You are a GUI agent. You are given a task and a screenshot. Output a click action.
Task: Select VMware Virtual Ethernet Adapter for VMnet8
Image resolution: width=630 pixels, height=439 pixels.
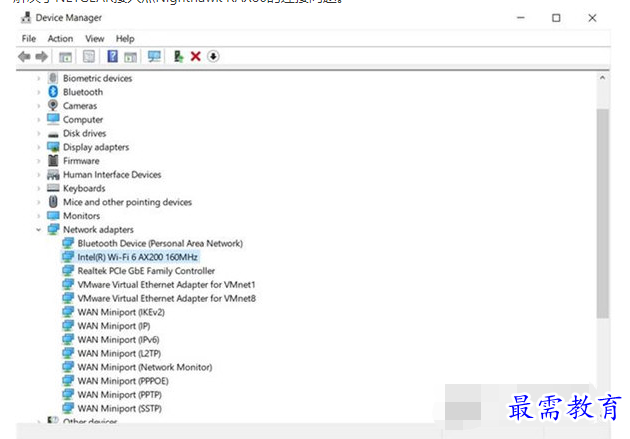coord(166,298)
